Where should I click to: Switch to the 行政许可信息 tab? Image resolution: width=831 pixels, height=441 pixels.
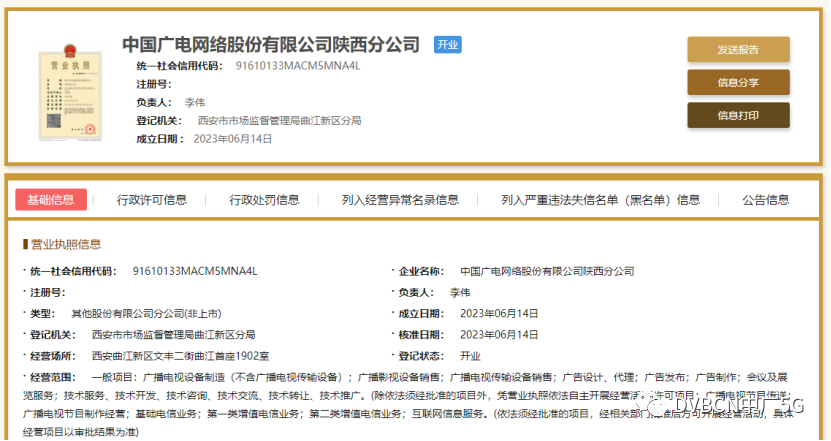pos(152,200)
